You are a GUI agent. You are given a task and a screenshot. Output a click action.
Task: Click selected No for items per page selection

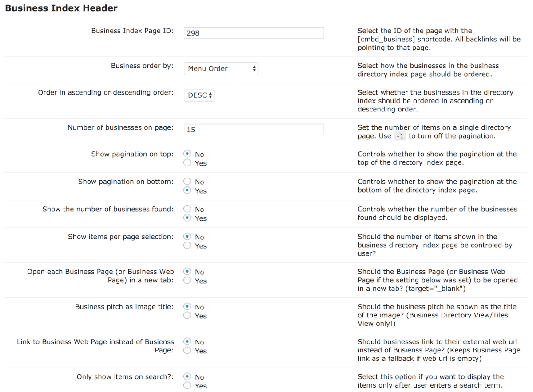187,237
